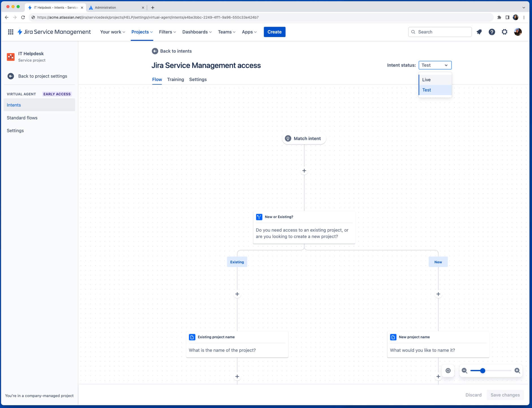Open the Atlassian app switcher grid
Image resolution: width=532 pixels, height=408 pixels.
click(x=11, y=32)
